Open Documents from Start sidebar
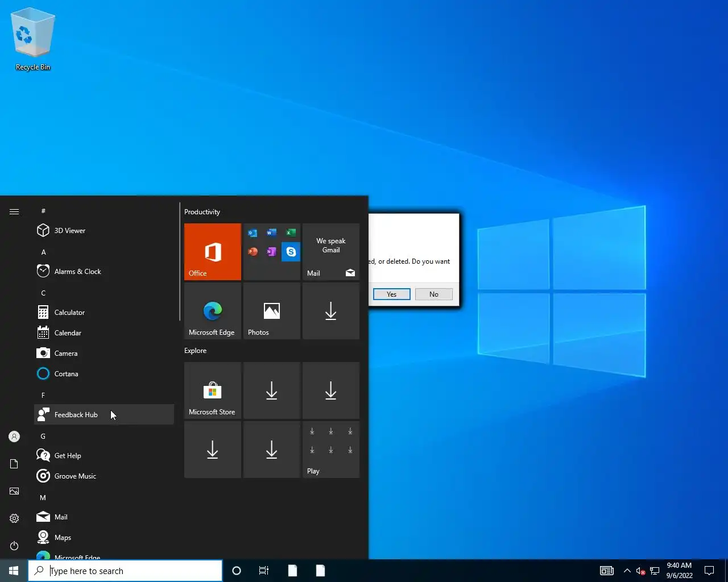Viewport: 728px width, 582px height. (x=14, y=464)
